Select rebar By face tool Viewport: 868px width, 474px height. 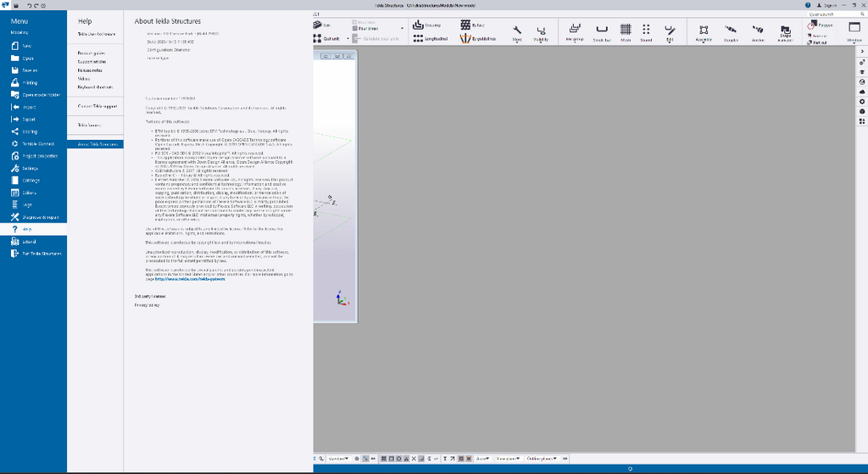472,25
